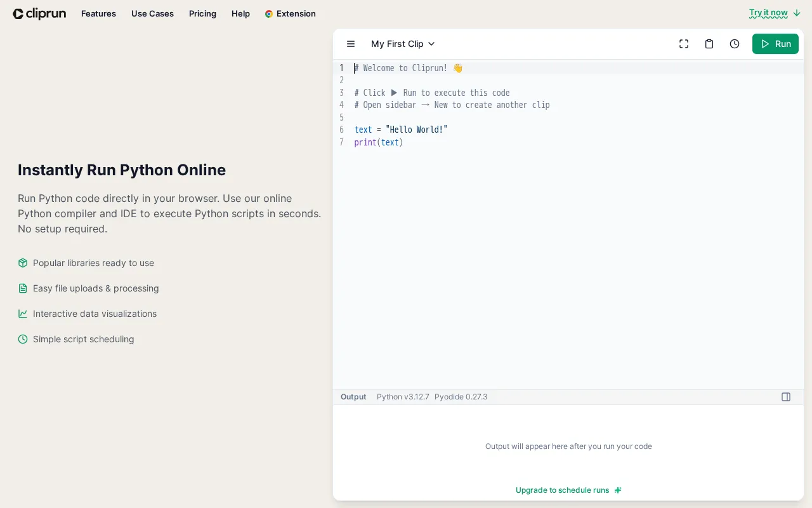Place cursor on Welcome to Cliprun comment line
This screenshot has height=508, width=812.
409,68
